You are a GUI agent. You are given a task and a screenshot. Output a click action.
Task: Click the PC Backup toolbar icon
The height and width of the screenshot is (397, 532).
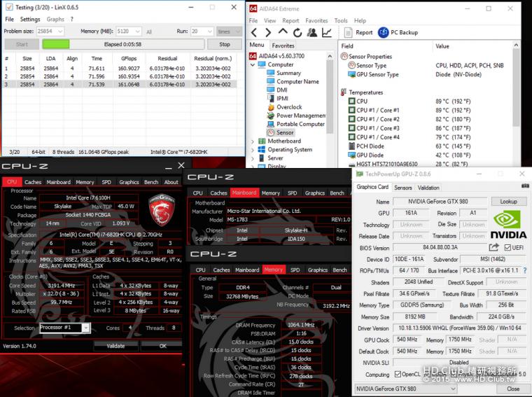[x=384, y=33]
